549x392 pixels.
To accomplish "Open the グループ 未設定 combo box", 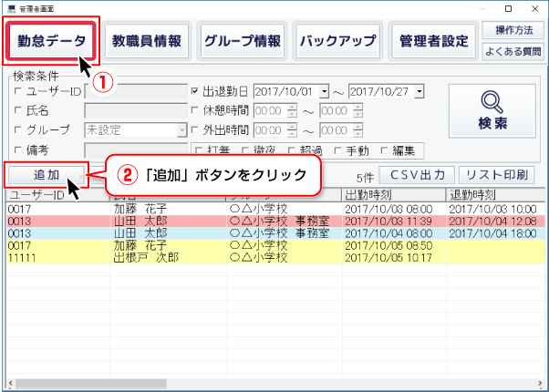I will pos(181,130).
